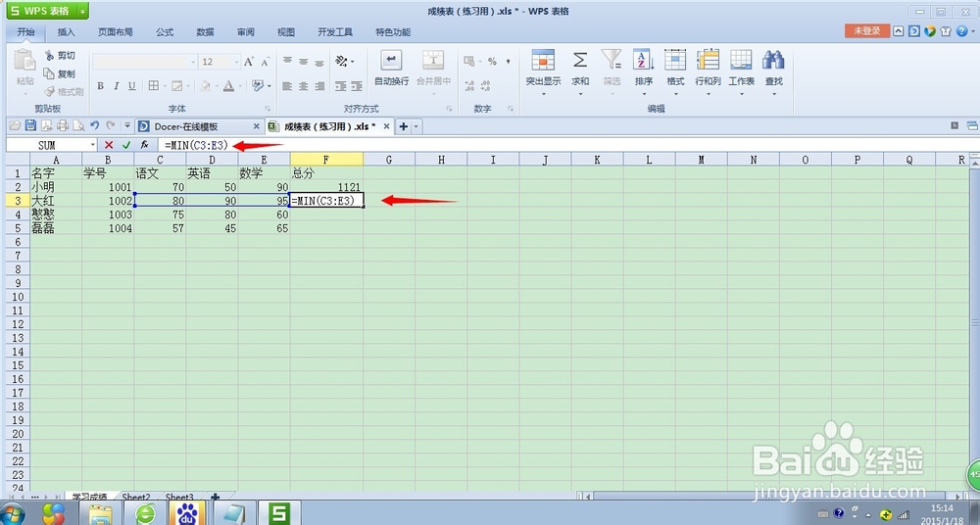The width and height of the screenshot is (980, 525).
Task: Open the Formulas (公式) tab
Action: point(165,32)
